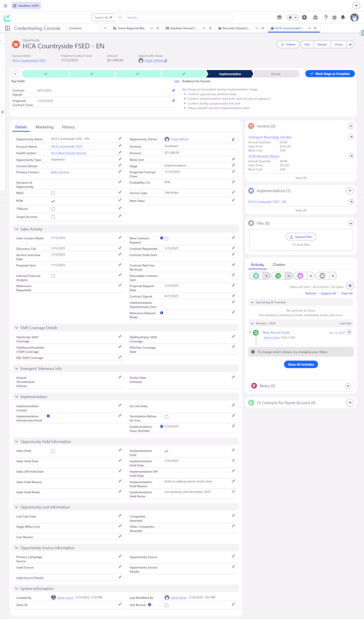Screen dimensions: 364x619
Task: Click change owner icon beside Chad Gifford
Action: click(233, 139)
